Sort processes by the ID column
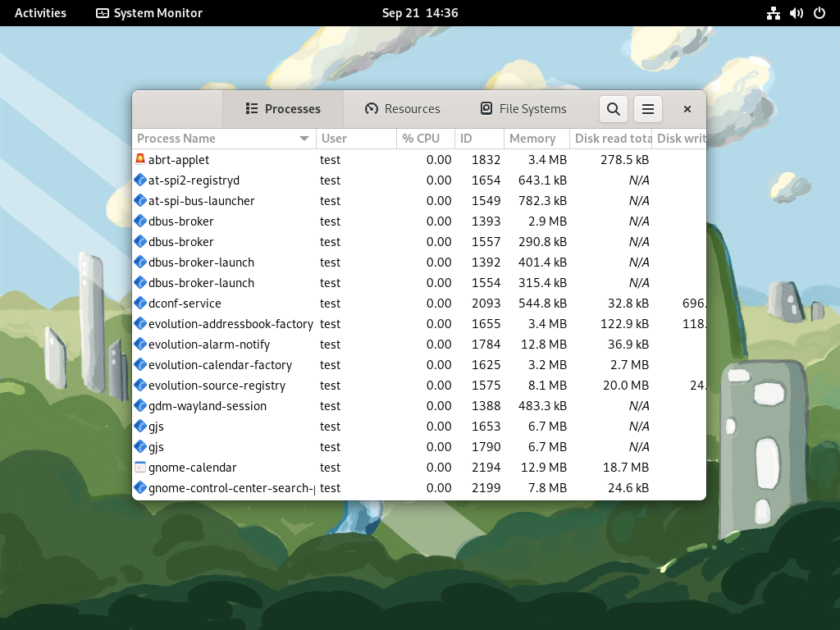 479,139
